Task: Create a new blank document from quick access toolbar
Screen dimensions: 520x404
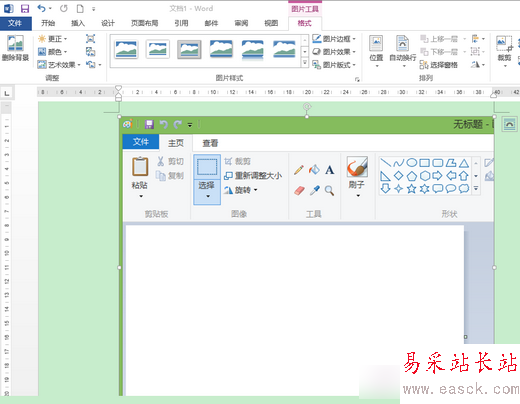Action: 80,8
